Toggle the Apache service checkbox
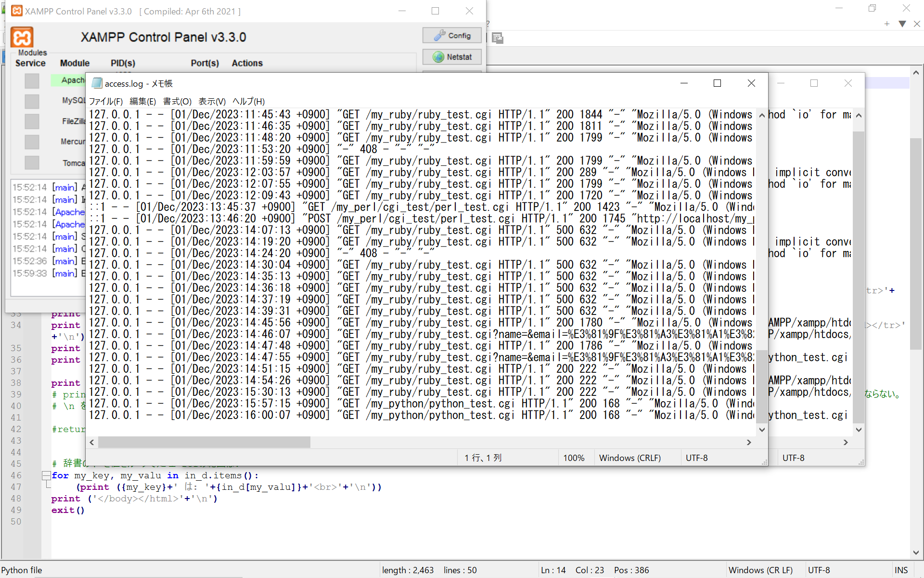The height and width of the screenshot is (578, 924). coord(32,81)
